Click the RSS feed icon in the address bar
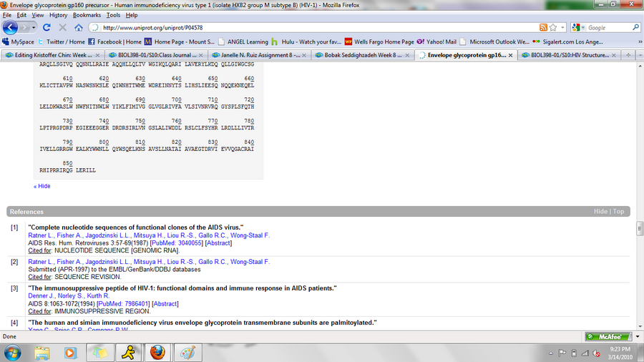644x362 pixels. point(543,27)
